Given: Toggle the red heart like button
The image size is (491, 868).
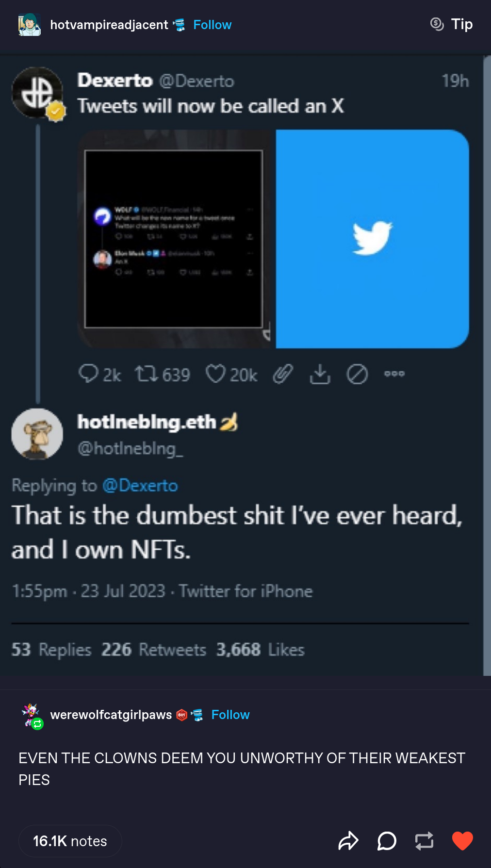Looking at the screenshot, I should pyautogui.click(x=462, y=841).
